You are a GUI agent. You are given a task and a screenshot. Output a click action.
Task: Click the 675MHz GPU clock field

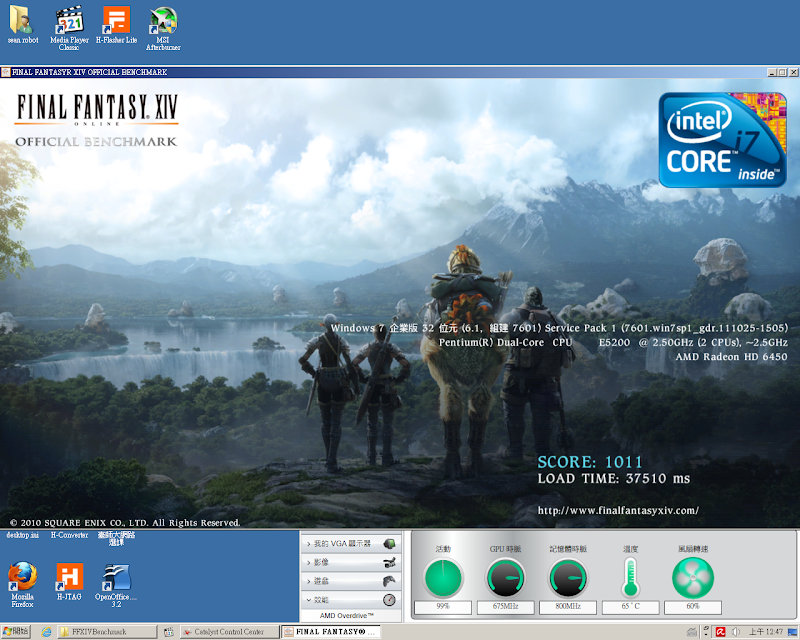click(506, 607)
